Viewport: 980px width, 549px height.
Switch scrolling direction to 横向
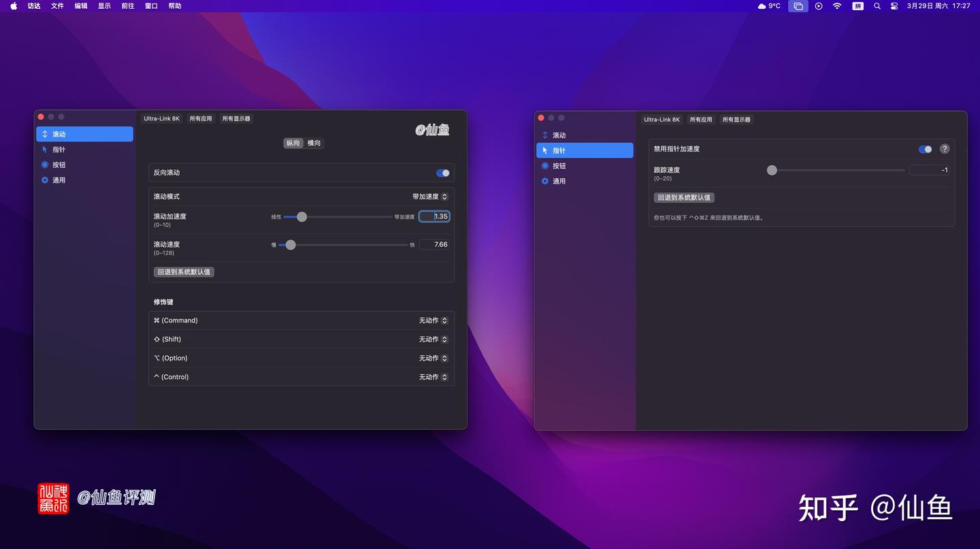coord(314,143)
